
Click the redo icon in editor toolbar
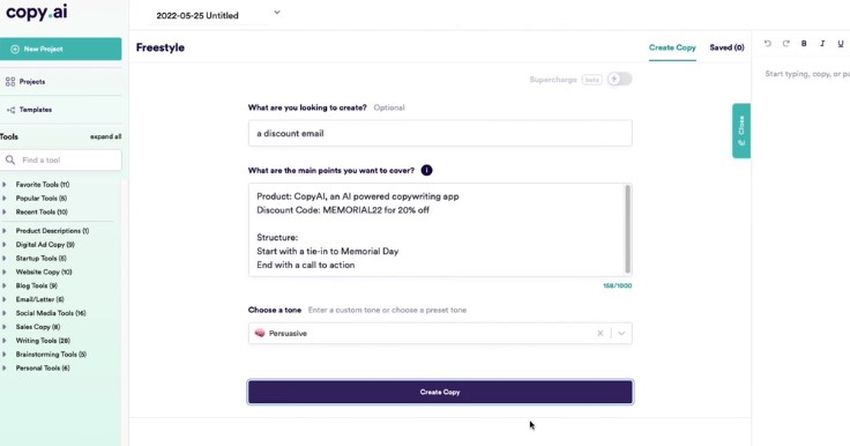coord(786,44)
